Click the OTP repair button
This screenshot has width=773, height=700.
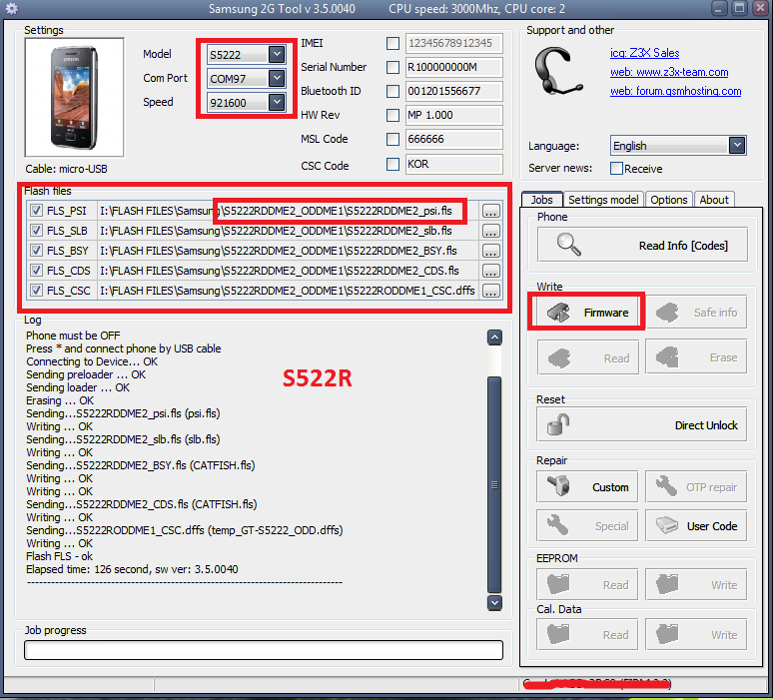(x=696, y=487)
